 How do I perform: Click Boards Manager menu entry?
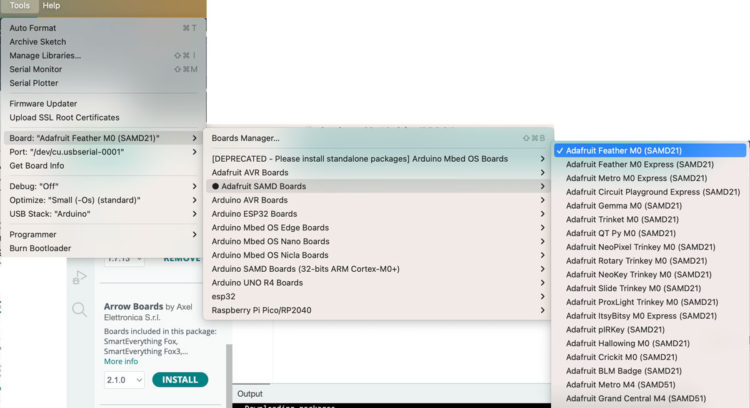(246, 138)
